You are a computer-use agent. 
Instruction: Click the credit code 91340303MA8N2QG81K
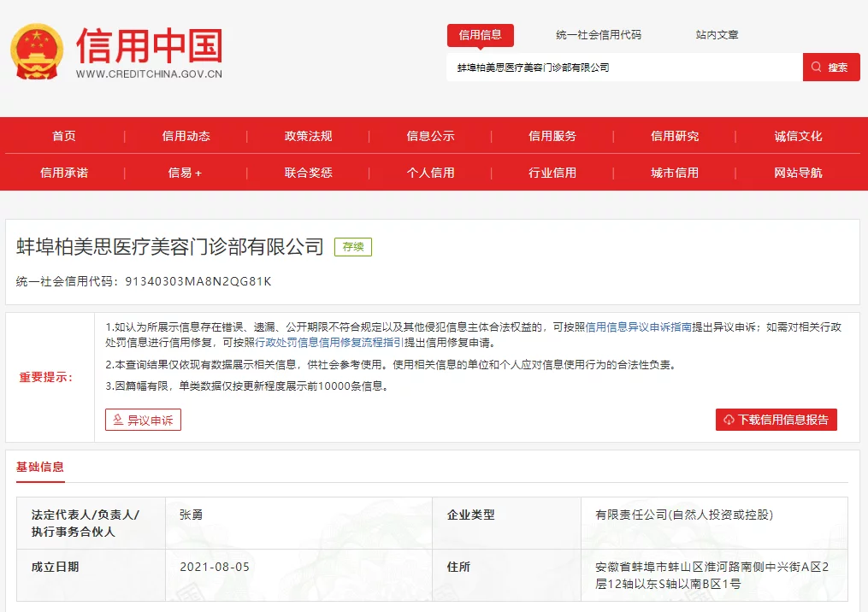(x=198, y=282)
